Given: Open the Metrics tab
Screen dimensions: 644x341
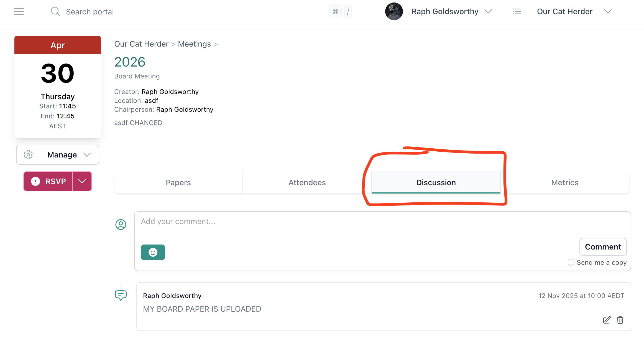Looking at the screenshot, I should (x=564, y=182).
